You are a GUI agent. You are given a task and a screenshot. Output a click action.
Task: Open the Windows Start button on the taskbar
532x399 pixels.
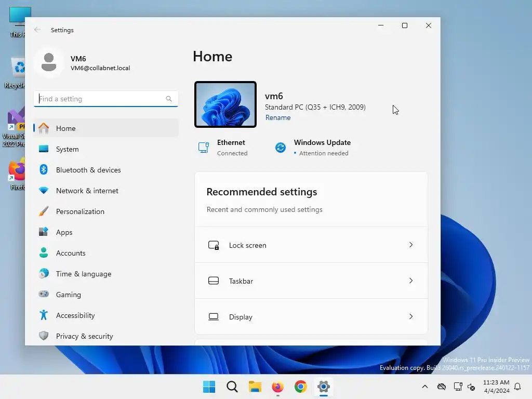[x=209, y=387]
